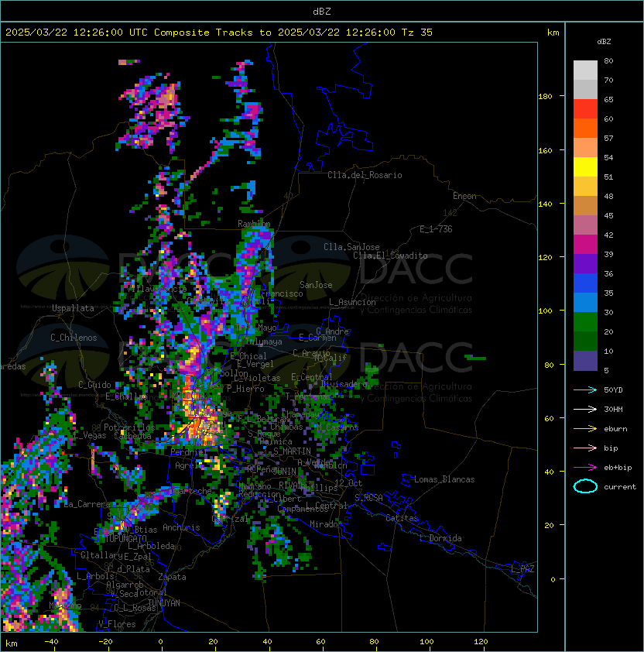Click the 'Zapata' map label
Image resolution: width=644 pixels, height=652 pixels.
[172, 577]
